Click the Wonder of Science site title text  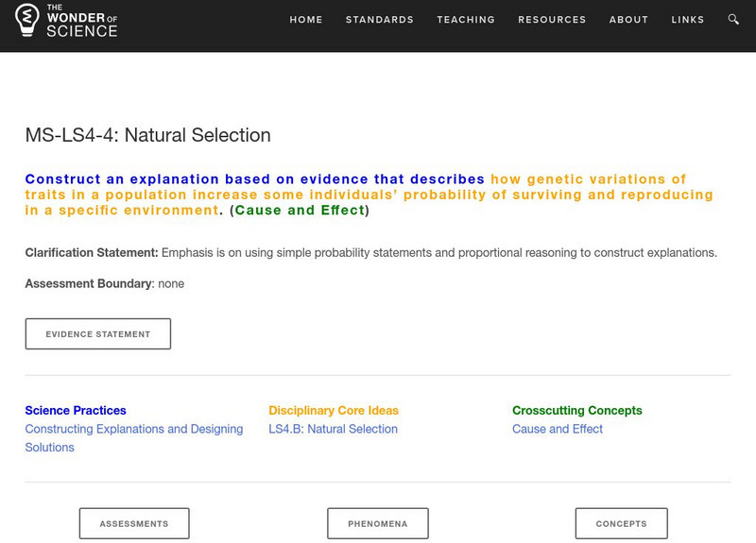pyautogui.click(x=82, y=21)
